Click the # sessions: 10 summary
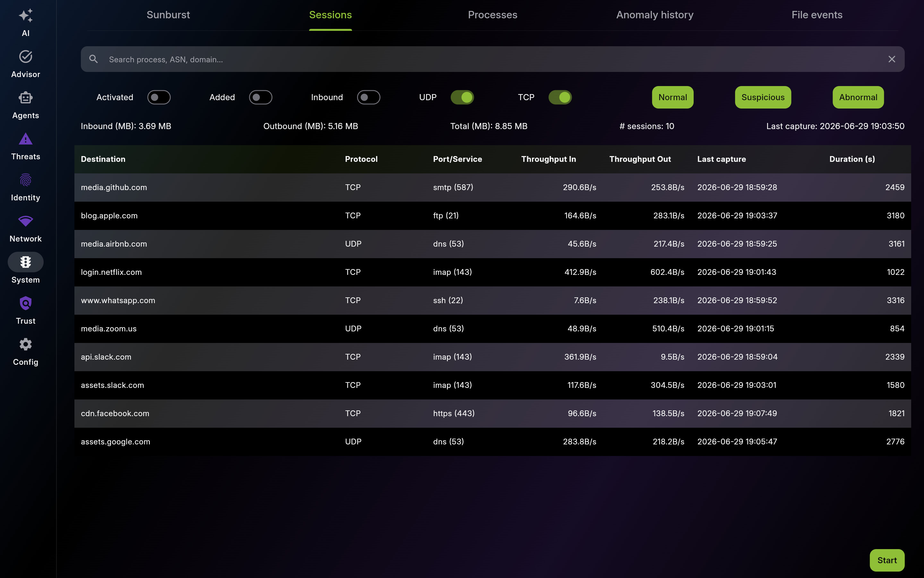 point(646,126)
